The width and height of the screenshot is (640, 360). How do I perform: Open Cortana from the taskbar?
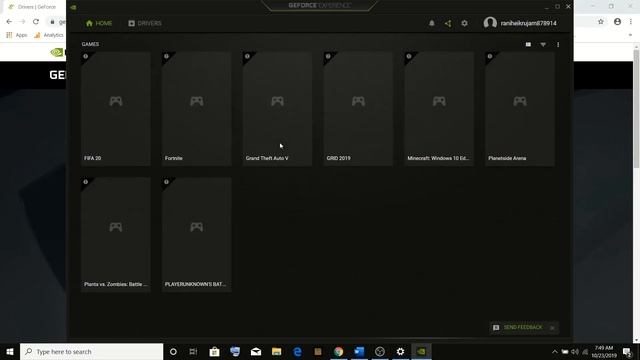tap(173, 351)
